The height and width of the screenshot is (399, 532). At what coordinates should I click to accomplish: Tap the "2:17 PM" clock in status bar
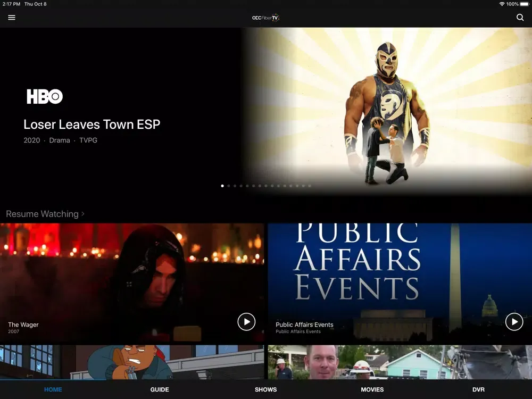tap(11, 4)
